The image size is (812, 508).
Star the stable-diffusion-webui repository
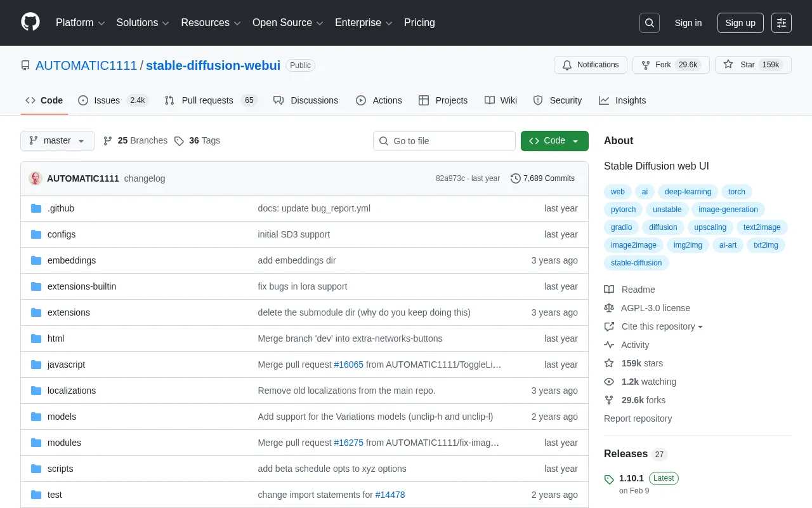click(753, 65)
